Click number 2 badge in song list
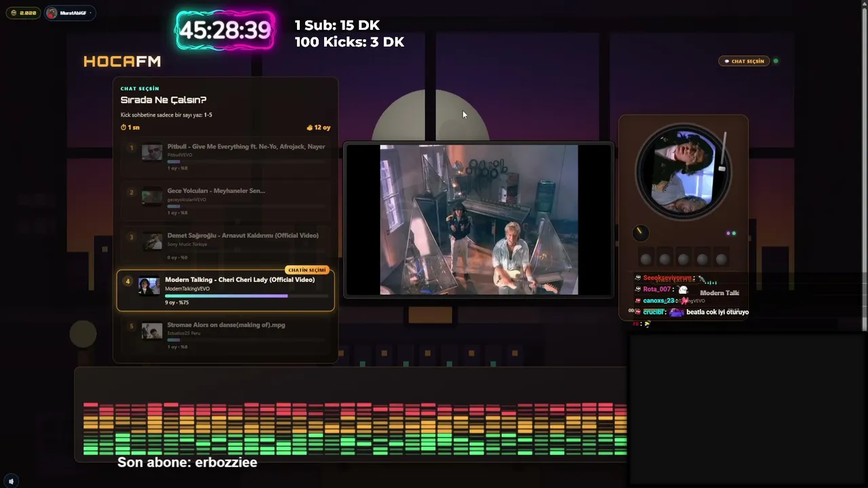868x488 pixels. [x=132, y=192]
